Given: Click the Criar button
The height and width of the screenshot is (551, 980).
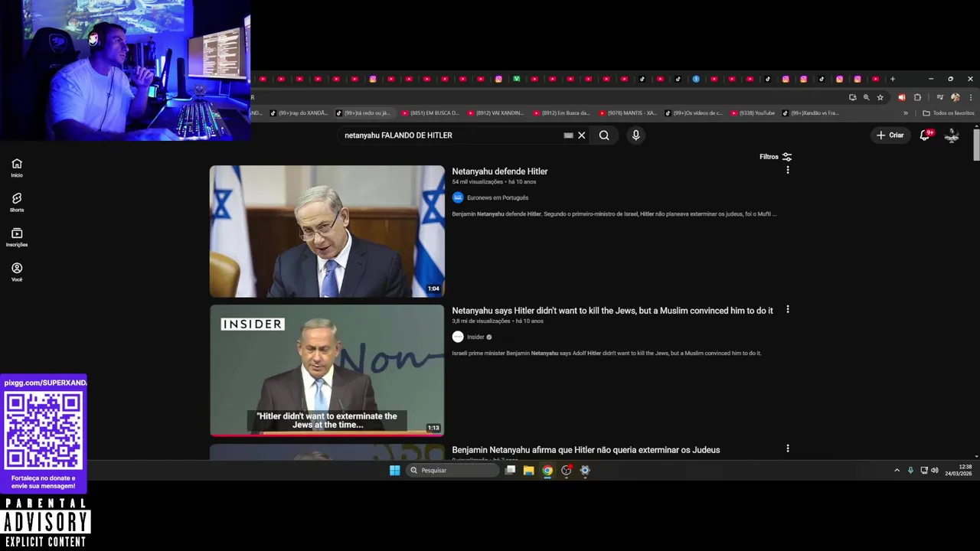Looking at the screenshot, I should tap(890, 135).
